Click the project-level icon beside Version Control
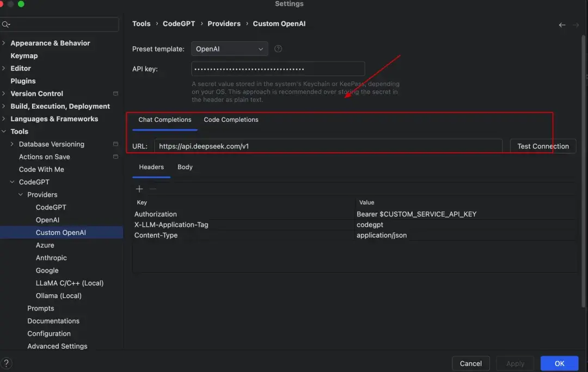The height and width of the screenshot is (372, 588). pyautogui.click(x=115, y=94)
